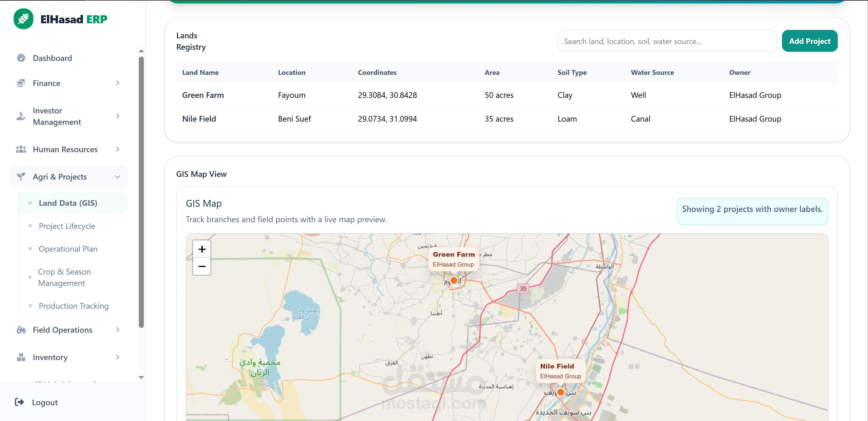Click the Dashboard gauge icon
Viewport: 868px width, 421px height.
(x=21, y=58)
